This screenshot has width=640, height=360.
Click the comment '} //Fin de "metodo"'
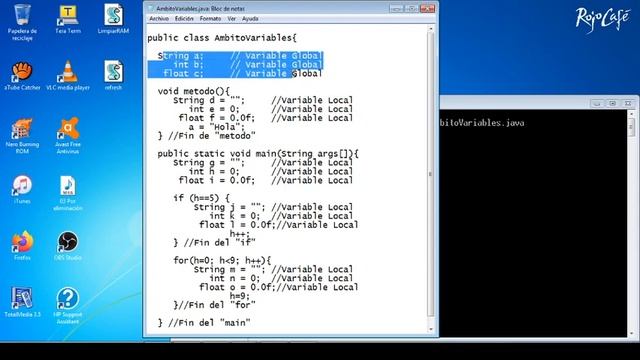point(207,136)
